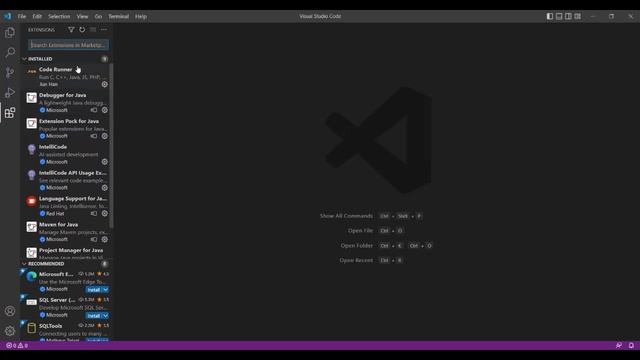Select the Code Runner extension
This screenshot has height=360, width=640.
(65, 76)
